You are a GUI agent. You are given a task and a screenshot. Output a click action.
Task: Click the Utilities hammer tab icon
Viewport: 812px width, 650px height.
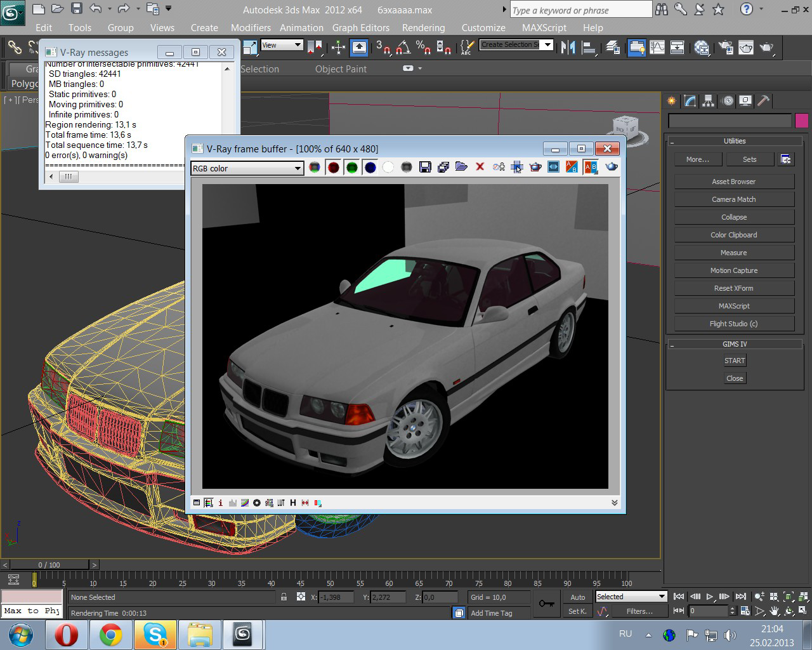click(x=764, y=101)
